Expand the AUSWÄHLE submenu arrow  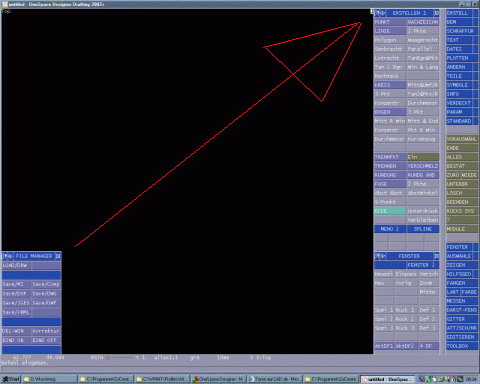pyautogui.click(x=475, y=256)
